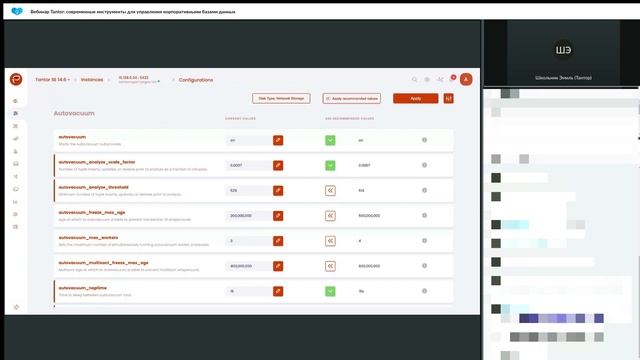Open notifications icon with red badge

(x=452, y=79)
